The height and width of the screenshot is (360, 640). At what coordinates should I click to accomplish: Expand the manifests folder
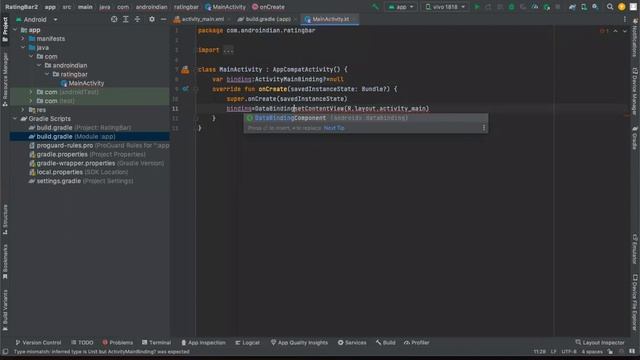[23, 39]
